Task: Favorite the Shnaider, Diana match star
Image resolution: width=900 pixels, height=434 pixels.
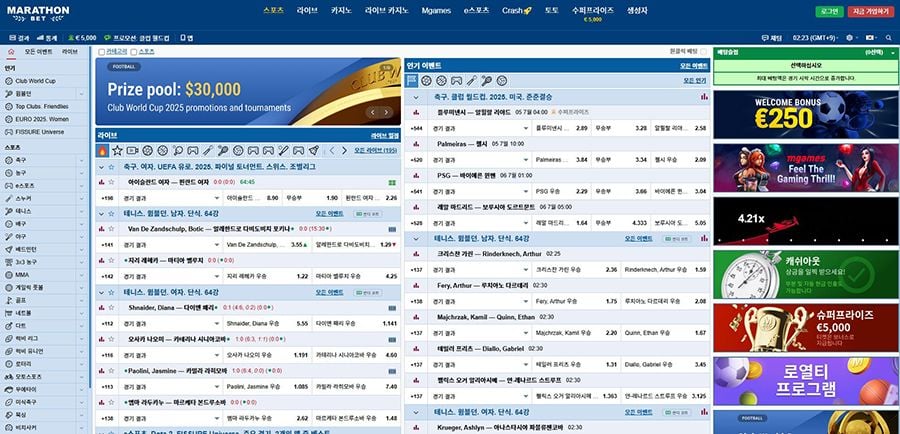Action: tap(111, 308)
